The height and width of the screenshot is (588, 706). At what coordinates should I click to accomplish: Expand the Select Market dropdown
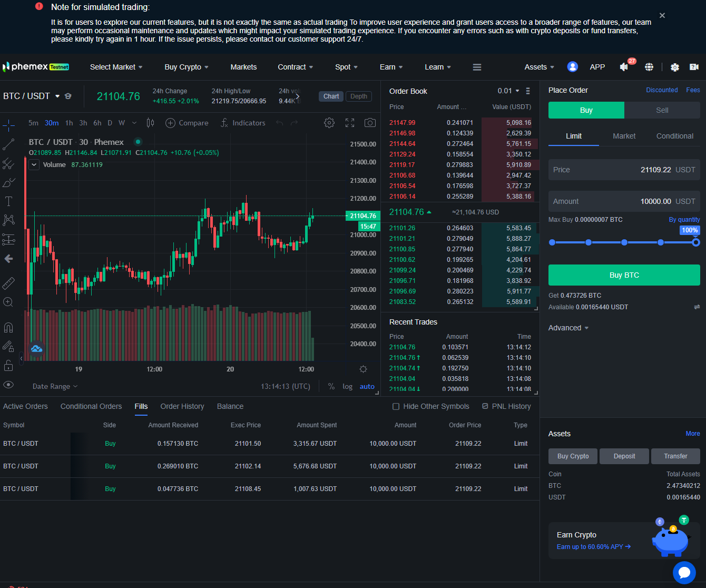tap(116, 67)
